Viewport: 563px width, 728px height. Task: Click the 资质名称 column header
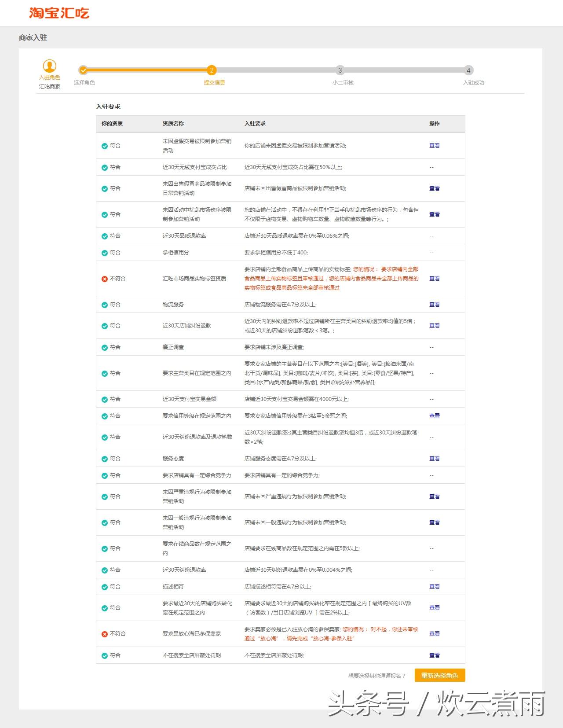(173, 124)
